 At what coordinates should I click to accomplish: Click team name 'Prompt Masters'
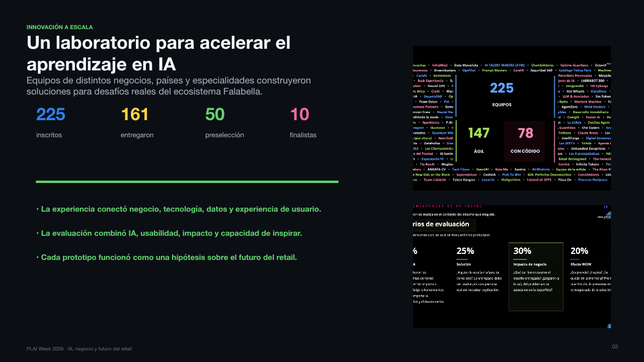click(x=495, y=70)
